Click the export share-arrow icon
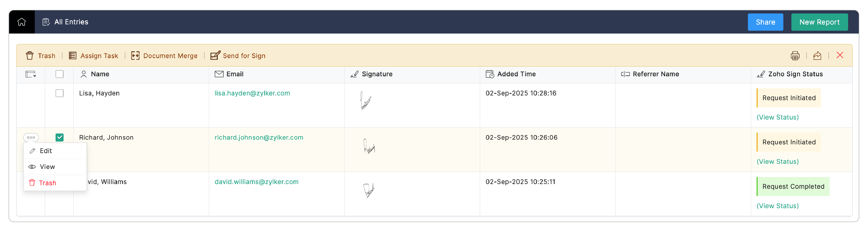 [817, 56]
